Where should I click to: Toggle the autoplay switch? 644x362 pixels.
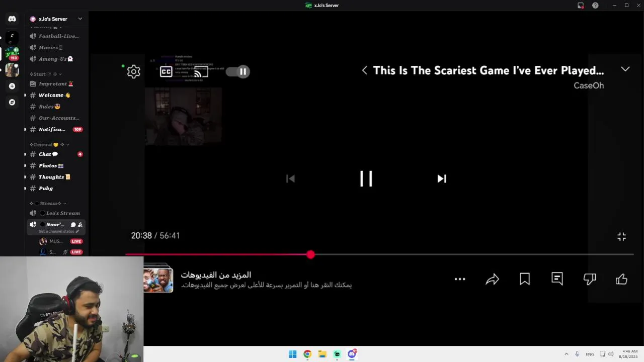click(238, 71)
